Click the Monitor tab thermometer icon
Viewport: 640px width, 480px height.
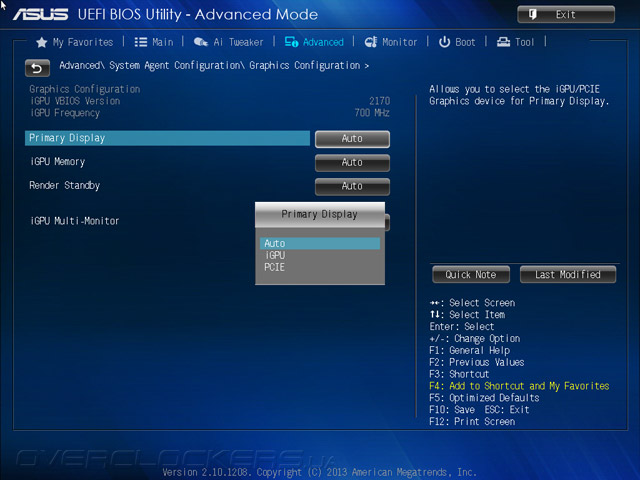coord(371,42)
